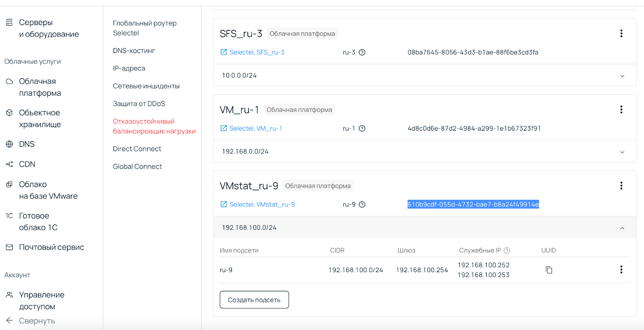Show help for region ru-3
The image size is (644, 330).
362,52
